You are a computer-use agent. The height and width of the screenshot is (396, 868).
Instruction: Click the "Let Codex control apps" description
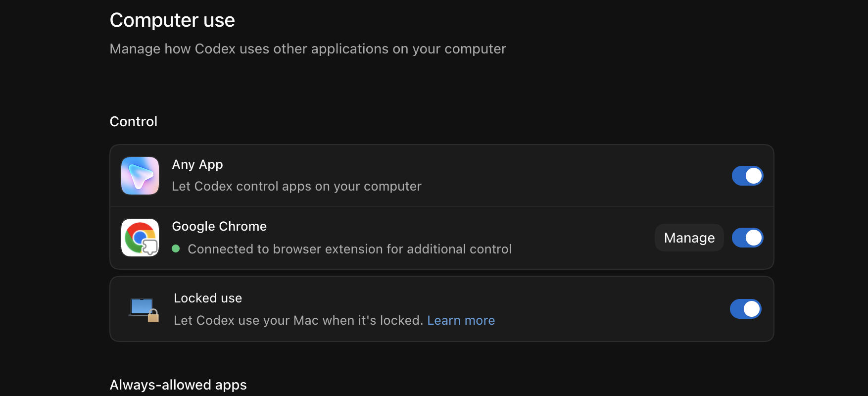pyautogui.click(x=297, y=186)
